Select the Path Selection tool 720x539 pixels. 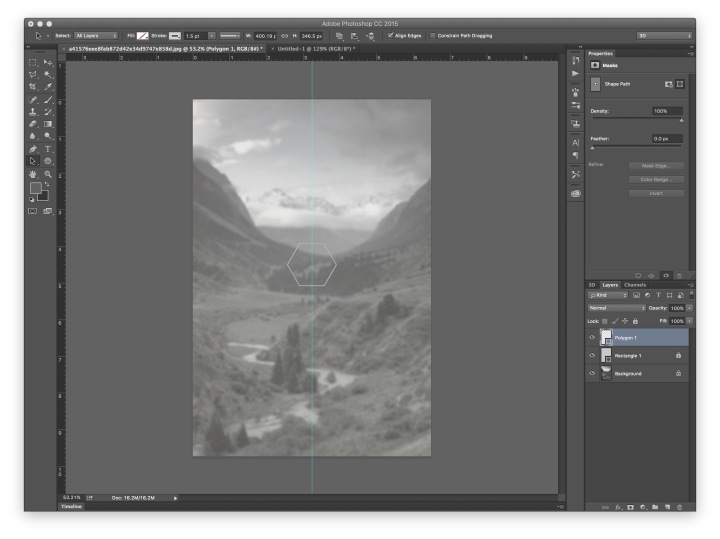(33, 161)
